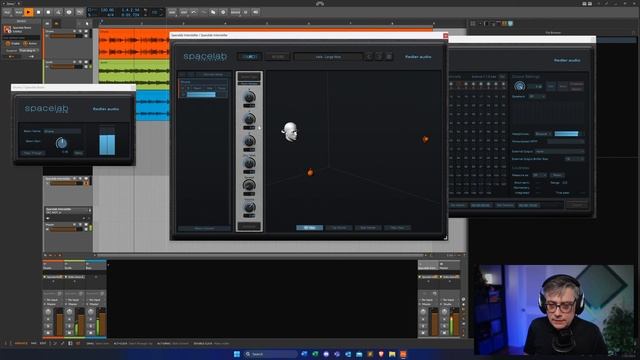Open the Measure as dropdown under Loudness

coord(540,175)
